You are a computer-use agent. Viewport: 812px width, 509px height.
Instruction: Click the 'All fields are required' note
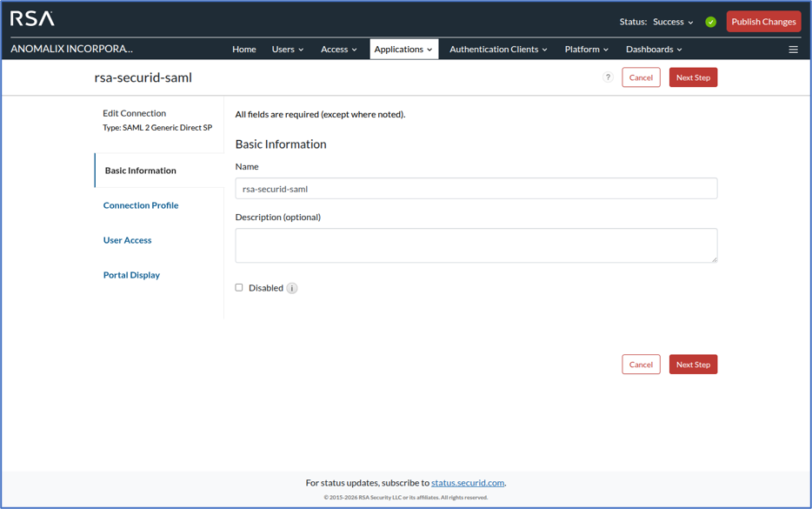click(320, 115)
